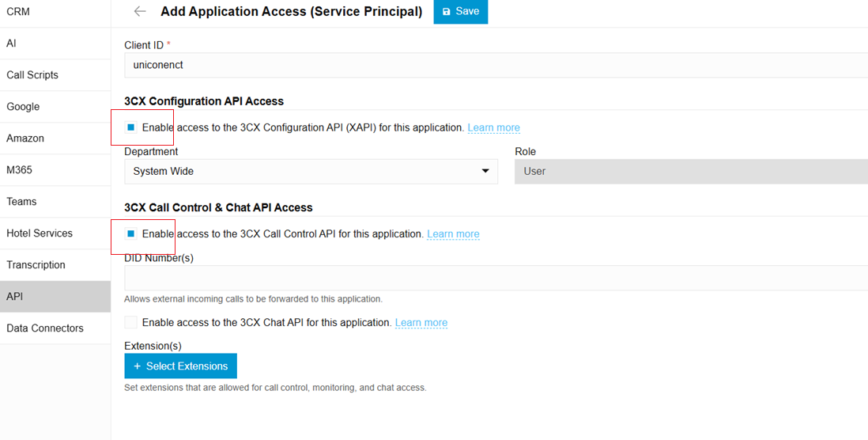Click the back arrow icon
The height and width of the screenshot is (440, 868).
140,12
